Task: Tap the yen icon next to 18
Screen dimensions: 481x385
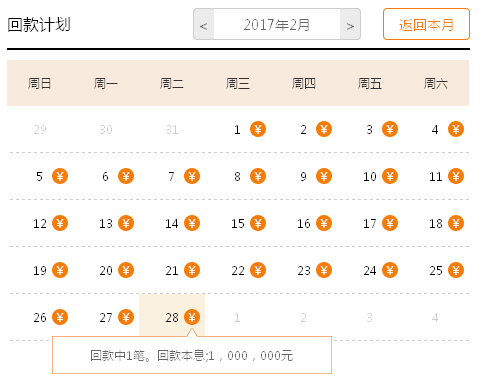Action: pos(456,223)
